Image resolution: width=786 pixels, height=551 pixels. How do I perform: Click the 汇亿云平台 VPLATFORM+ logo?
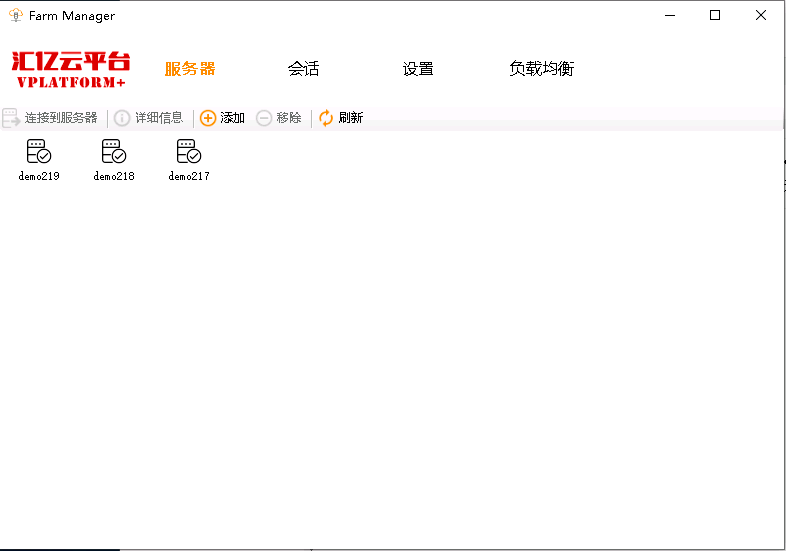70,69
